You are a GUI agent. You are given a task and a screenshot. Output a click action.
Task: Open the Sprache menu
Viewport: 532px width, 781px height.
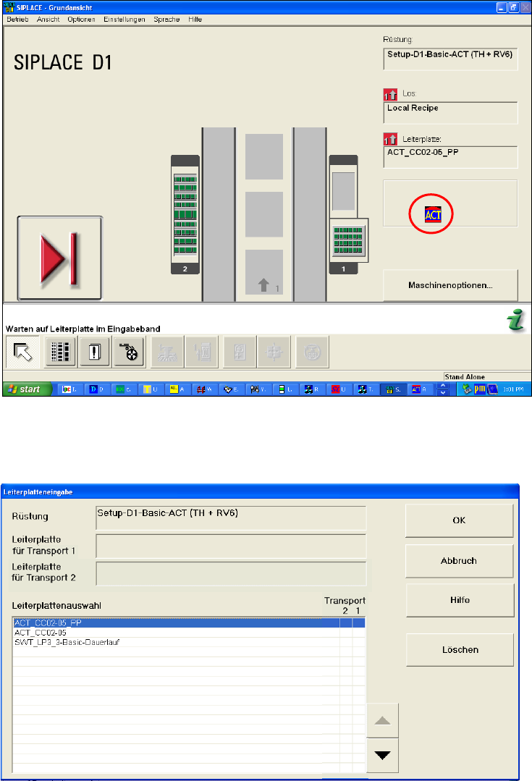tap(166, 20)
